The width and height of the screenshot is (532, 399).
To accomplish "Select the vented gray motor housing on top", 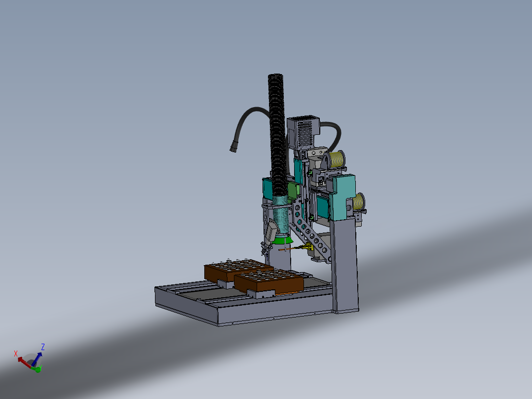I will [303, 132].
